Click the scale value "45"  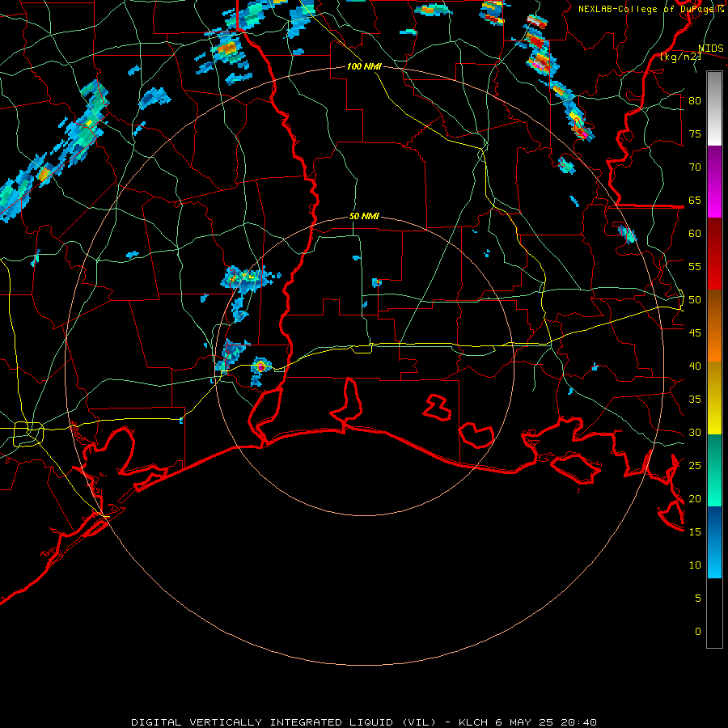(x=695, y=333)
